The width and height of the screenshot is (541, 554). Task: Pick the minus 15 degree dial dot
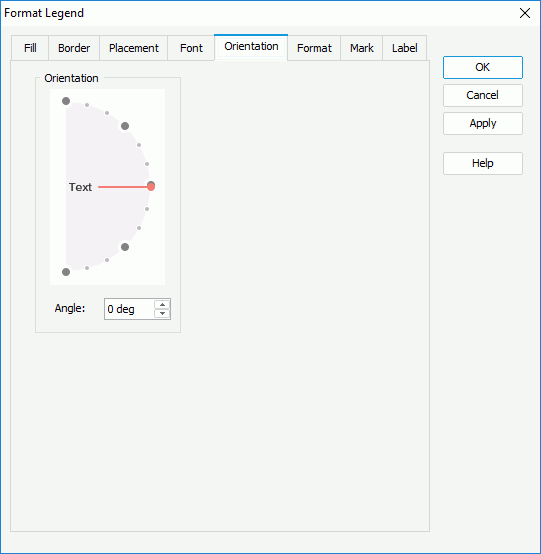147,209
